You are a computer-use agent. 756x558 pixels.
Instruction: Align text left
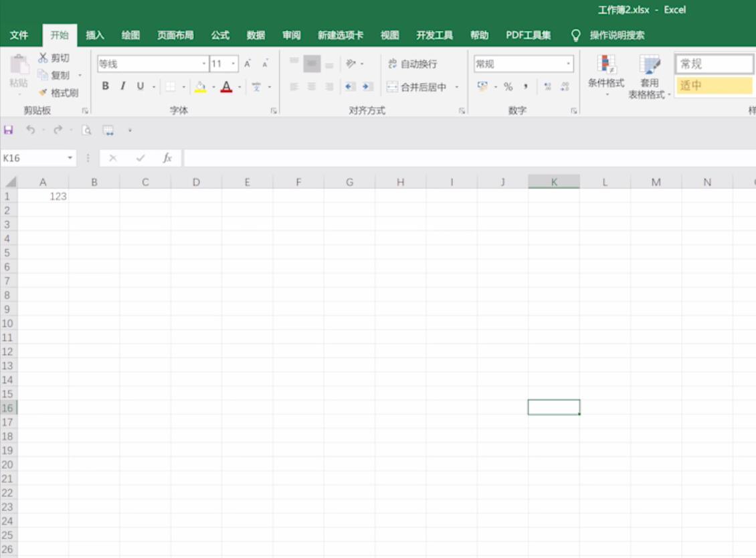(294, 87)
